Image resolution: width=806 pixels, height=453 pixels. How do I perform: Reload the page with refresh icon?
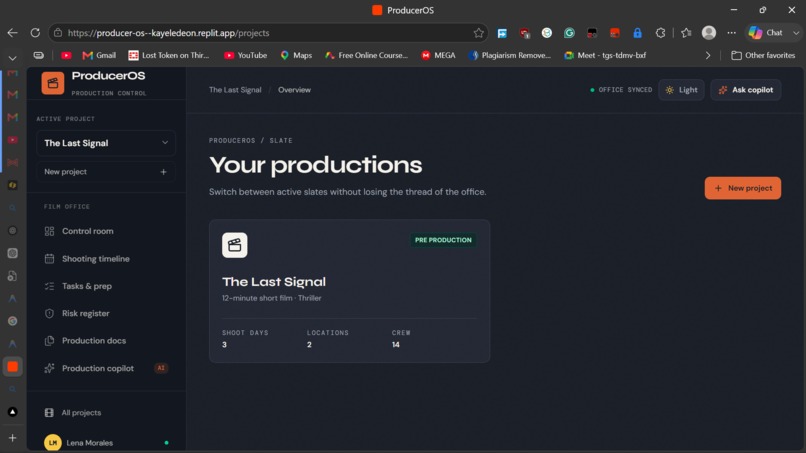[x=35, y=33]
